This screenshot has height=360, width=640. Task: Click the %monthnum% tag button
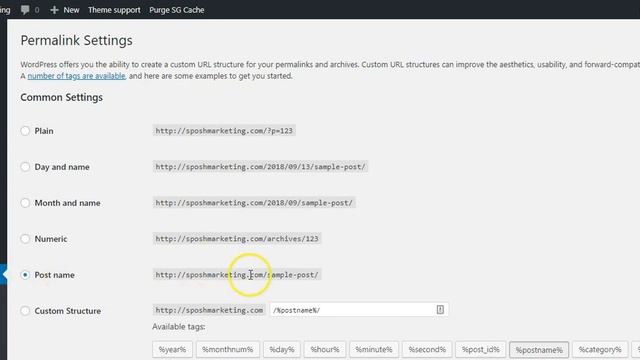tap(228, 349)
